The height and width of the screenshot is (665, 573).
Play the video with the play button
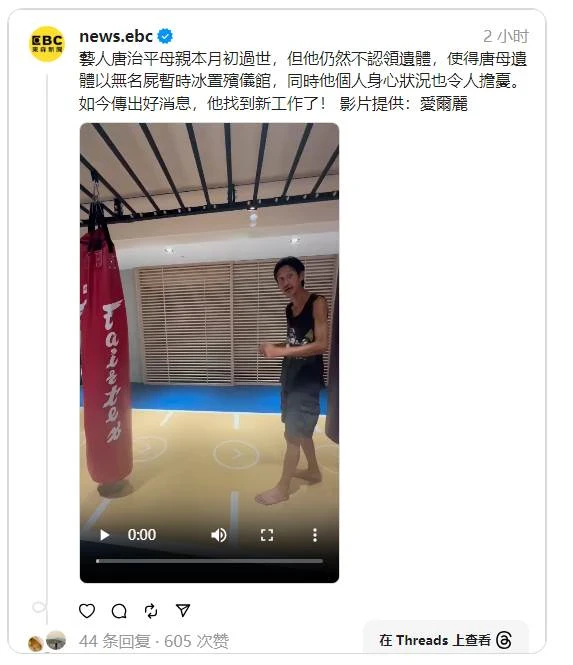point(104,535)
